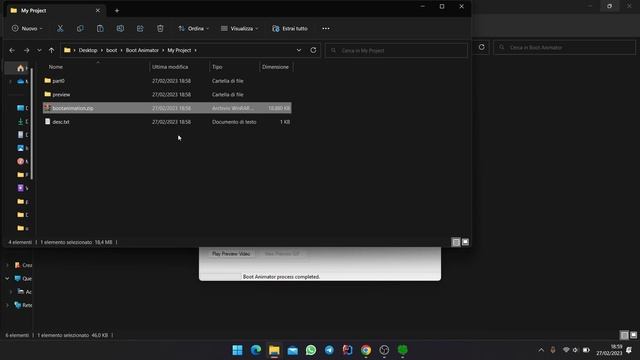Image resolution: width=640 pixels, height=360 pixels.
Task: Close the My Project tab
Action: pyautogui.click(x=98, y=10)
